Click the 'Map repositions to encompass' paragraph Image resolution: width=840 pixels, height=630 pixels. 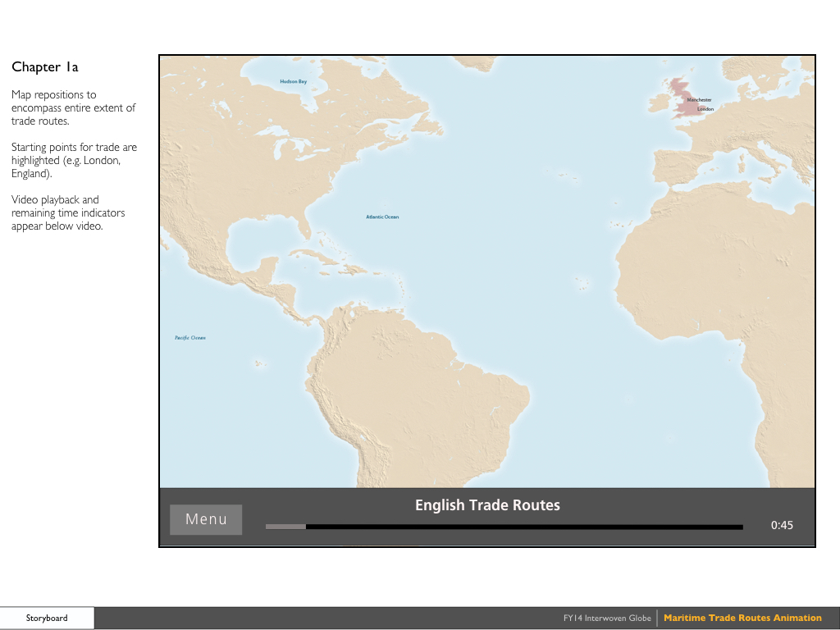pyautogui.click(x=73, y=107)
